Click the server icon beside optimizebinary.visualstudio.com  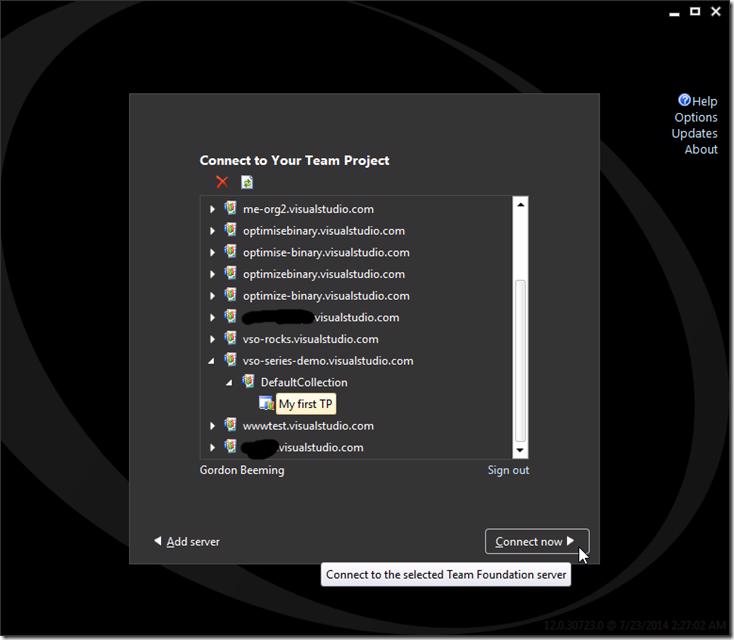click(231, 273)
